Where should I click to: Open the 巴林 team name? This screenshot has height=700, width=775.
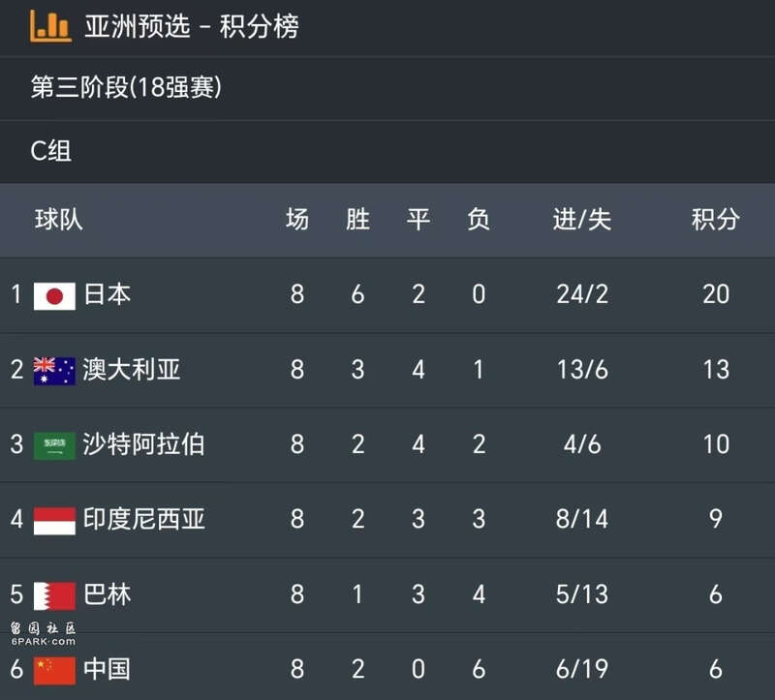(x=108, y=594)
